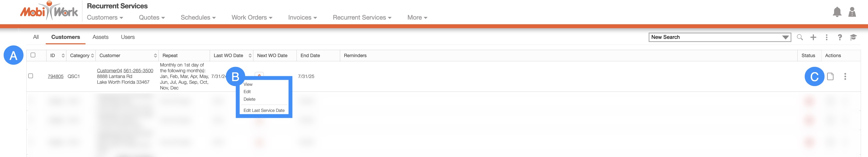Sort the table by ID column

pos(63,56)
